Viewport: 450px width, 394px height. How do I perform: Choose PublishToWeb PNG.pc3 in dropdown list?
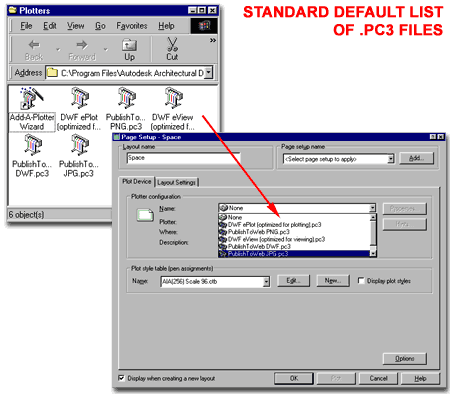coord(294,232)
